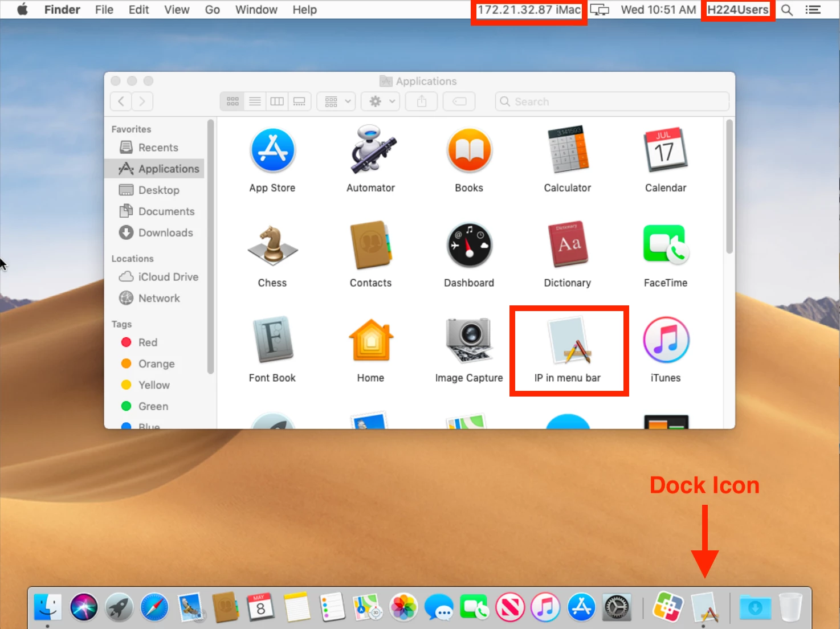The image size is (840, 629).
Task: Select iCloud Drive in the sidebar
Action: (x=154, y=277)
